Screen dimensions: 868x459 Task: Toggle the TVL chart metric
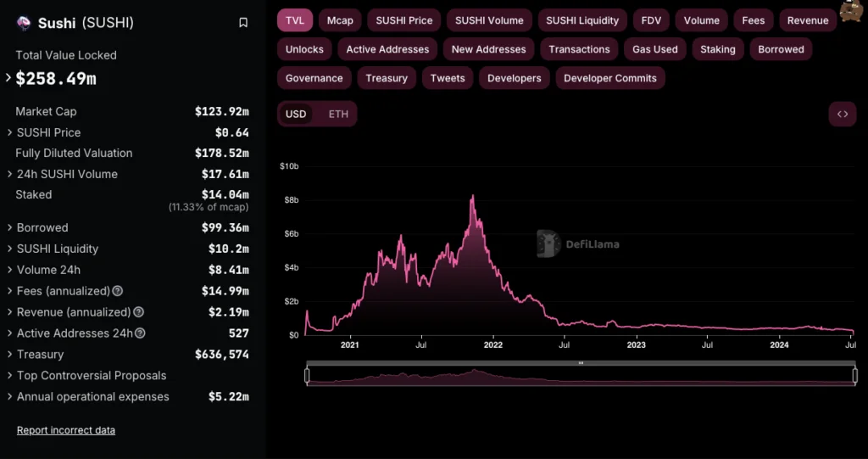coord(295,20)
